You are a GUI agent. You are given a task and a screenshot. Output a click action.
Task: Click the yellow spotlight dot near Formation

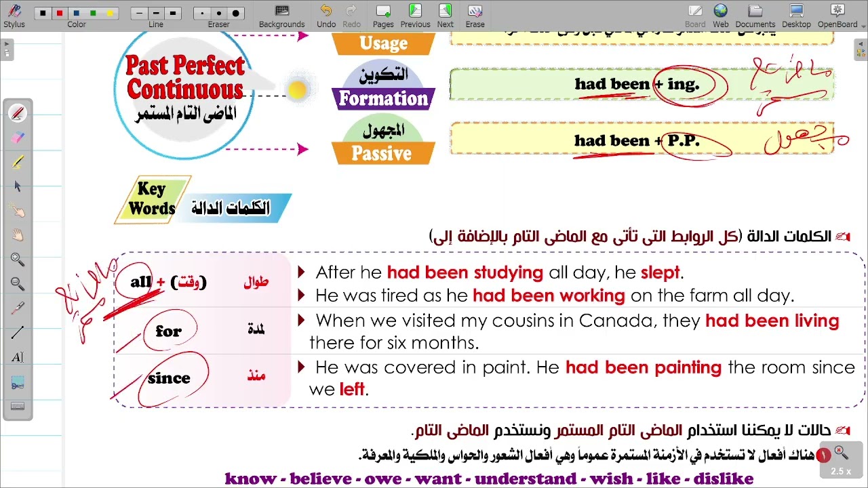coord(297,90)
